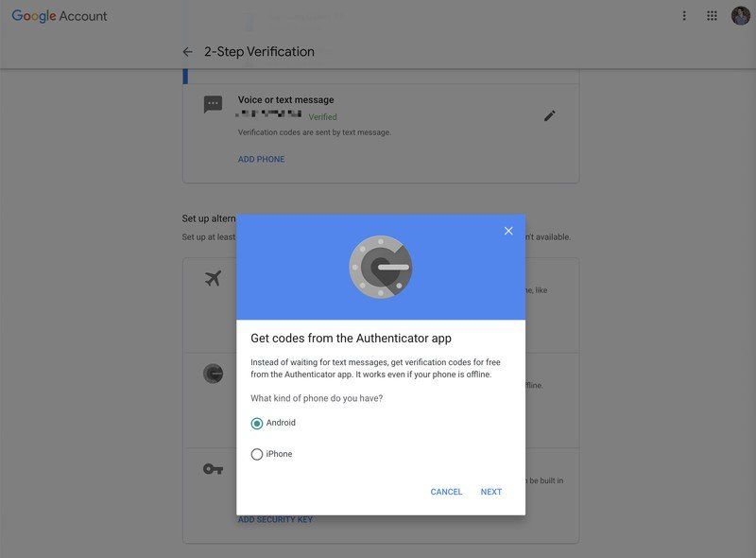Select the Android radio button
756x558 pixels.
click(255, 423)
